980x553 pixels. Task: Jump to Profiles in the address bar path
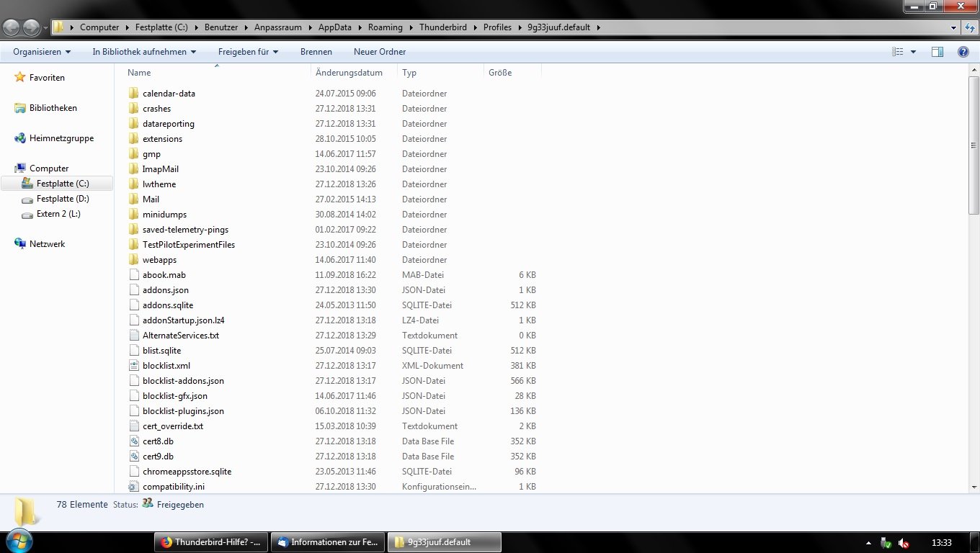click(497, 28)
